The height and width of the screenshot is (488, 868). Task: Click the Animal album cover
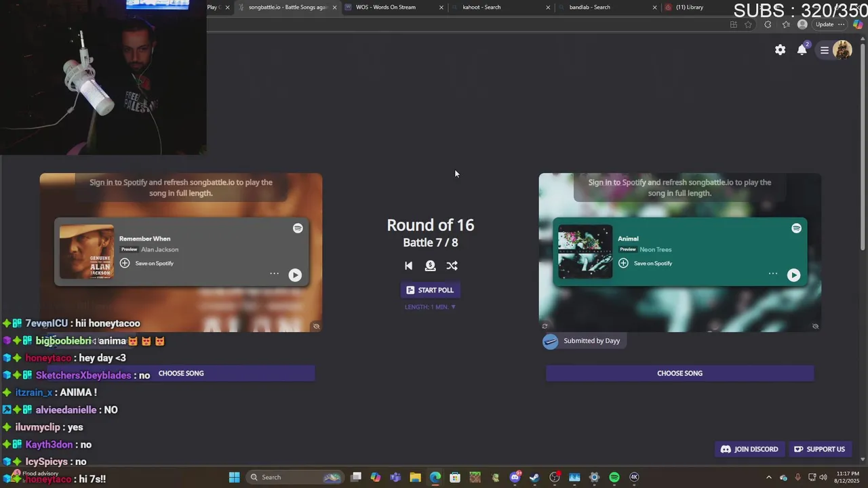click(x=585, y=251)
